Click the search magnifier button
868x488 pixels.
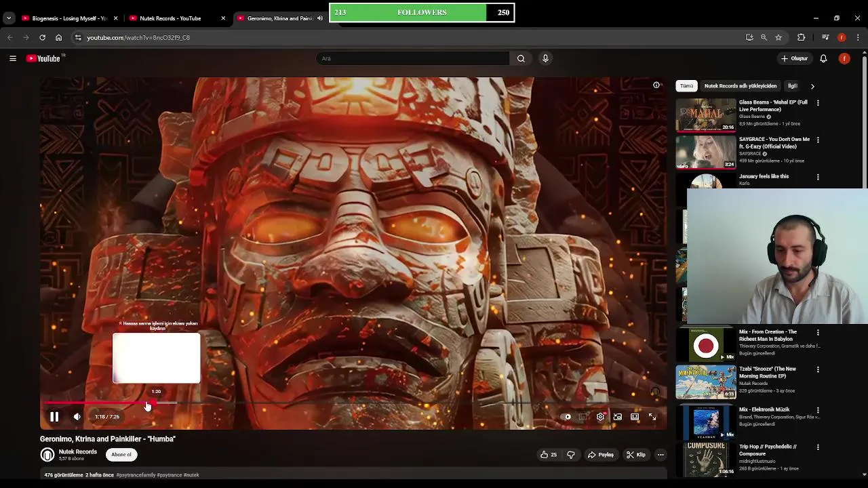tap(521, 58)
